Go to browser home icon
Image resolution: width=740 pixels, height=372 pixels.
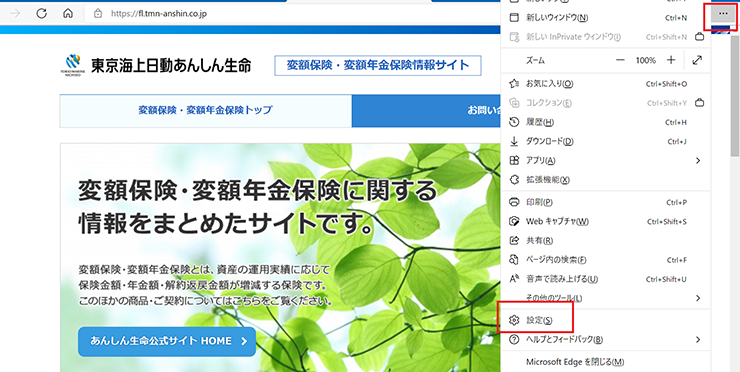point(68,14)
